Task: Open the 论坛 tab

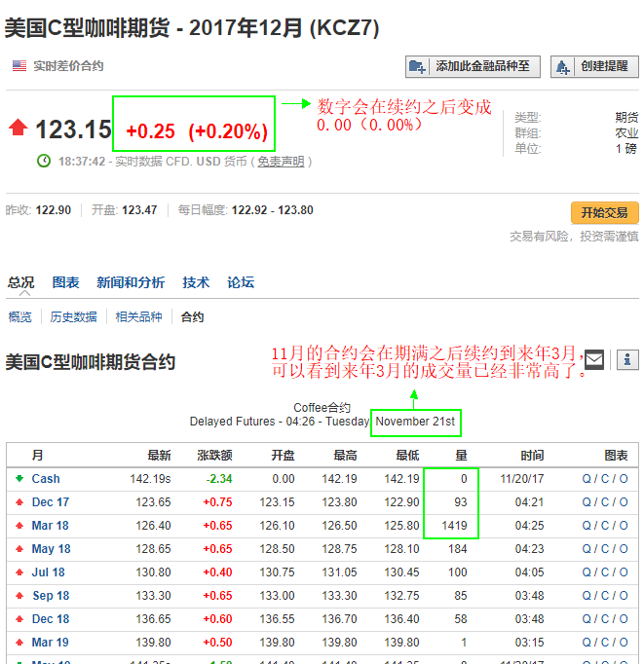Action: pyautogui.click(x=241, y=282)
